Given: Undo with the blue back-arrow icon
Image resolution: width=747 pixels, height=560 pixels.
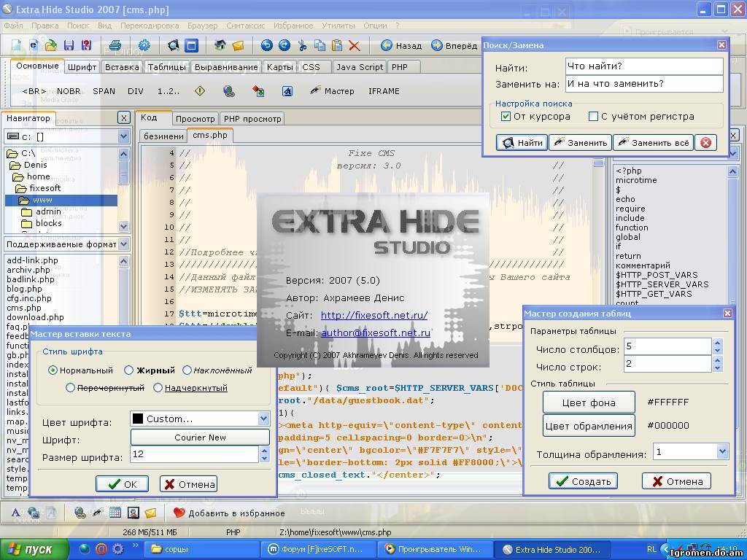Looking at the screenshot, I should click(267, 46).
